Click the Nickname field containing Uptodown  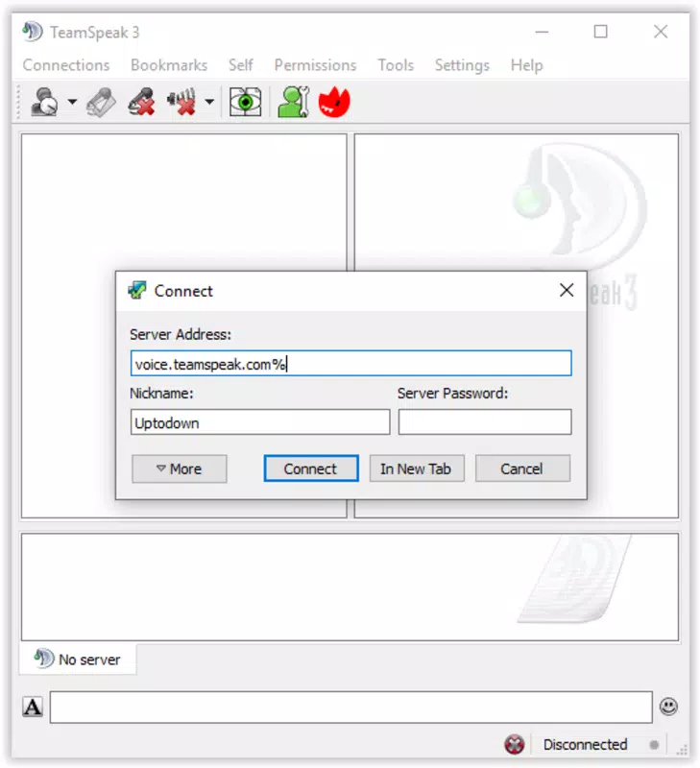[x=260, y=422]
